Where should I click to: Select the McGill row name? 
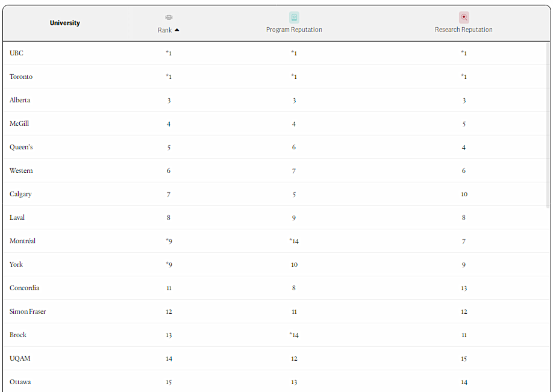click(19, 123)
